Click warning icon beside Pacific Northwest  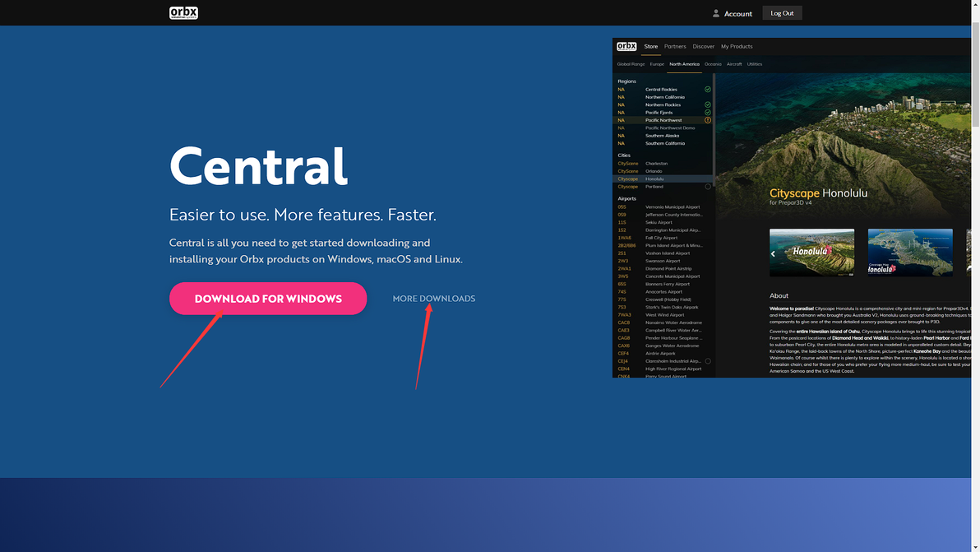[708, 120]
